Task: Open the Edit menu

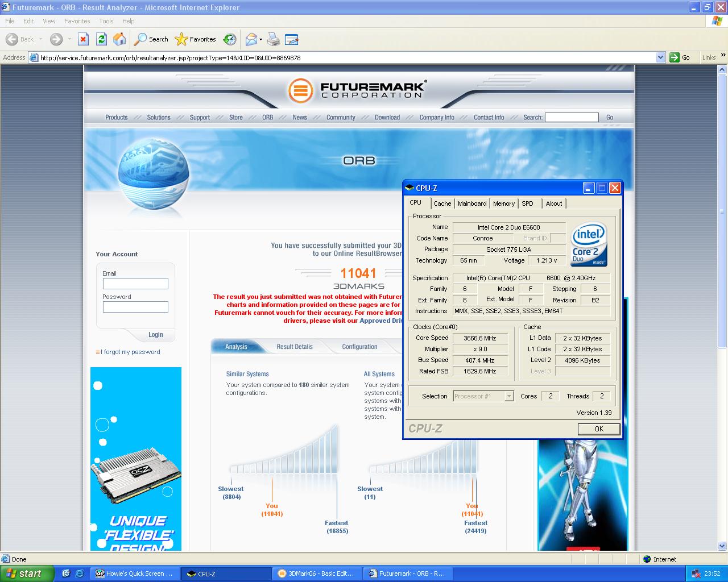Action: (28, 21)
